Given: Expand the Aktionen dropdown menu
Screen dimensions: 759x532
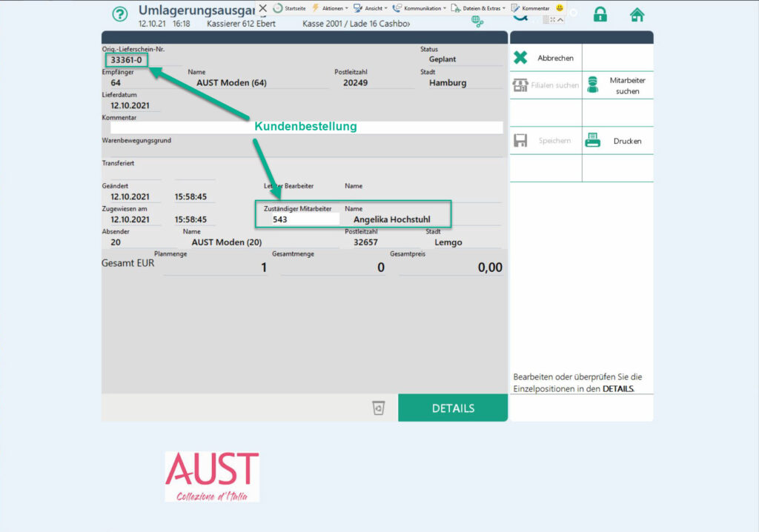Looking at the screenshot, I should [330, 8].
